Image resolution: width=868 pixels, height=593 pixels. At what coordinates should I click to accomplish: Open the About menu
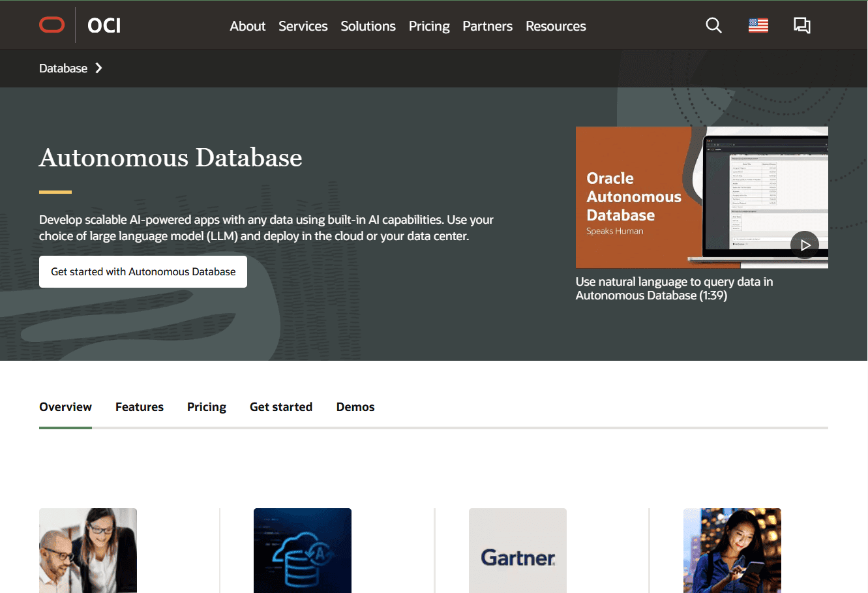(247, 26)
